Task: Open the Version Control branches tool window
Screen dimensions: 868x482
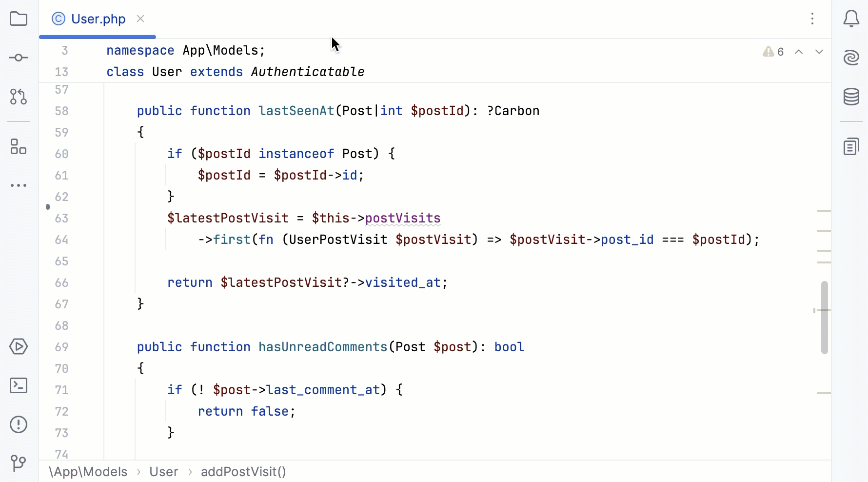Action: pyautogui.click(x=19, y=463)
